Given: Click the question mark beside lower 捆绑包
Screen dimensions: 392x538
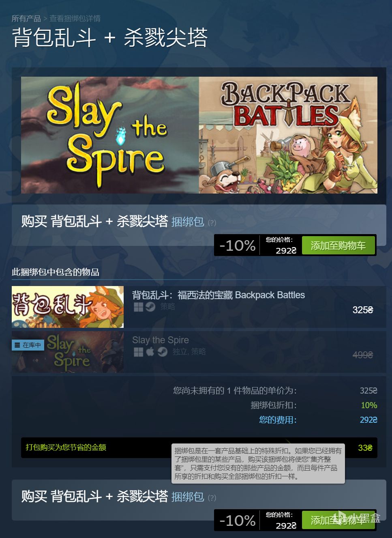Looking at the screenshot, I should pyautogui.click(x=212, y=498).
